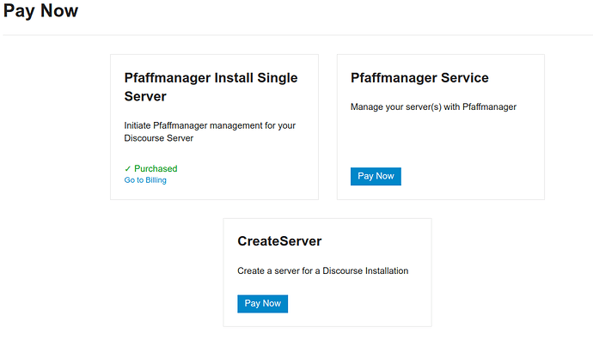Select text 'Manage your server(s) with Pfaffmanager'
Screen dimensions: 593x364
click(433, 106)
